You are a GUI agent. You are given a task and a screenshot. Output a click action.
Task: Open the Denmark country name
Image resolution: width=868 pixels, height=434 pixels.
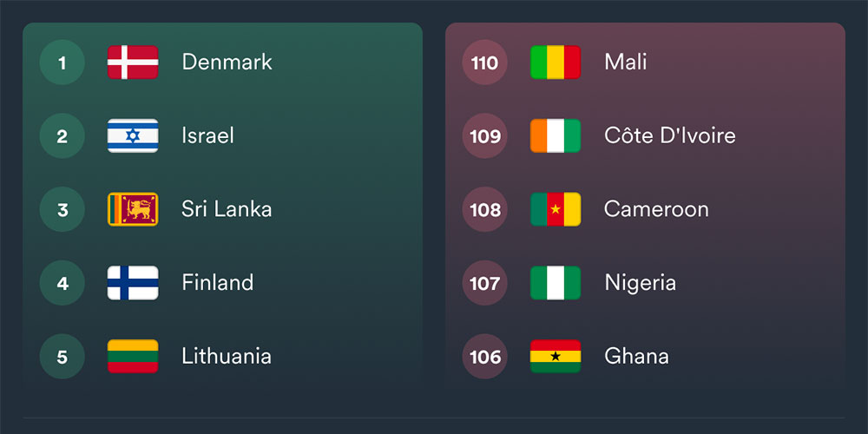click(x=227, y=62)
